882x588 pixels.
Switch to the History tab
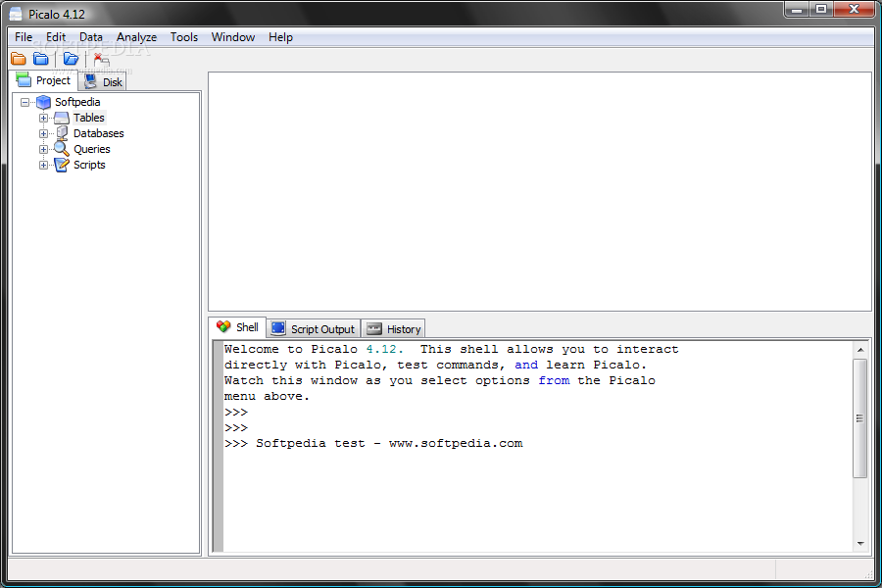tap(393, 329)
